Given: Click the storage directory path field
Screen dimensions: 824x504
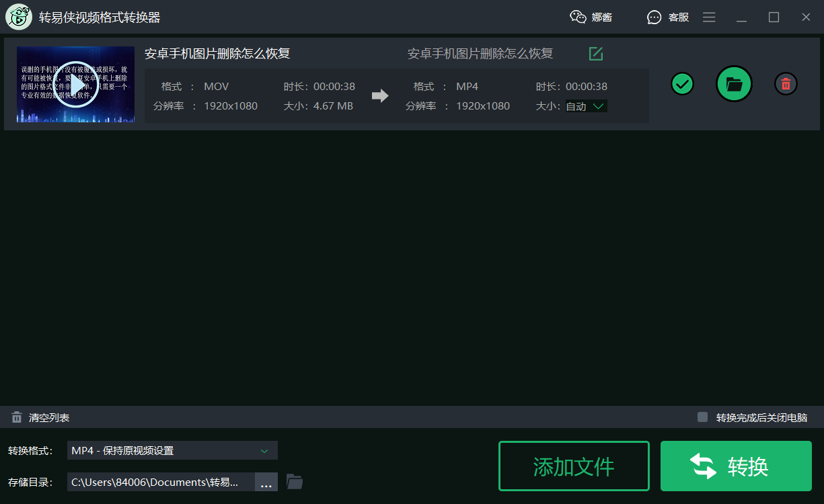Looking at the screenshot, I should [161, 482].
